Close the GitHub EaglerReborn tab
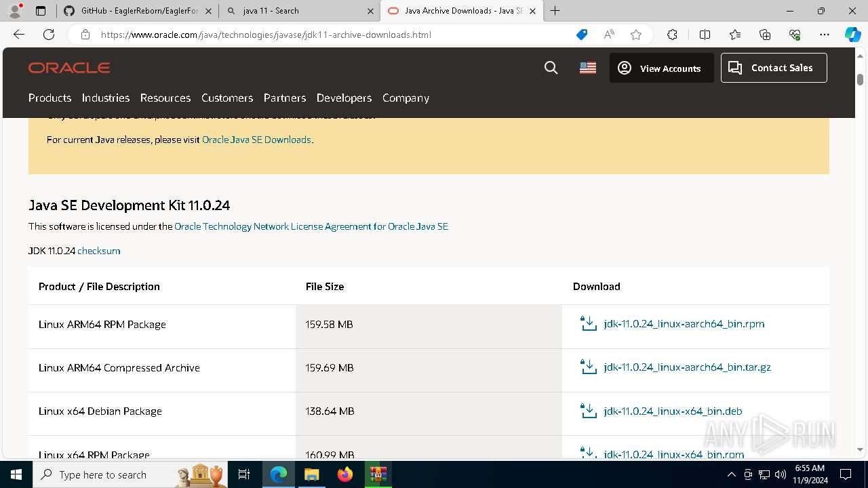This screenshot has width=868, height=488. [x=208, y=11]
